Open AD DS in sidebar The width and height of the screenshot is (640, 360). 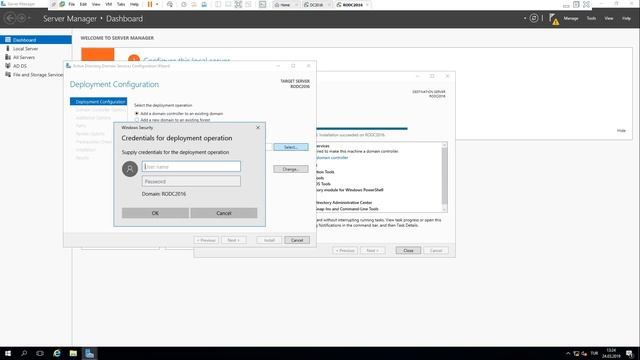(20, 66)
